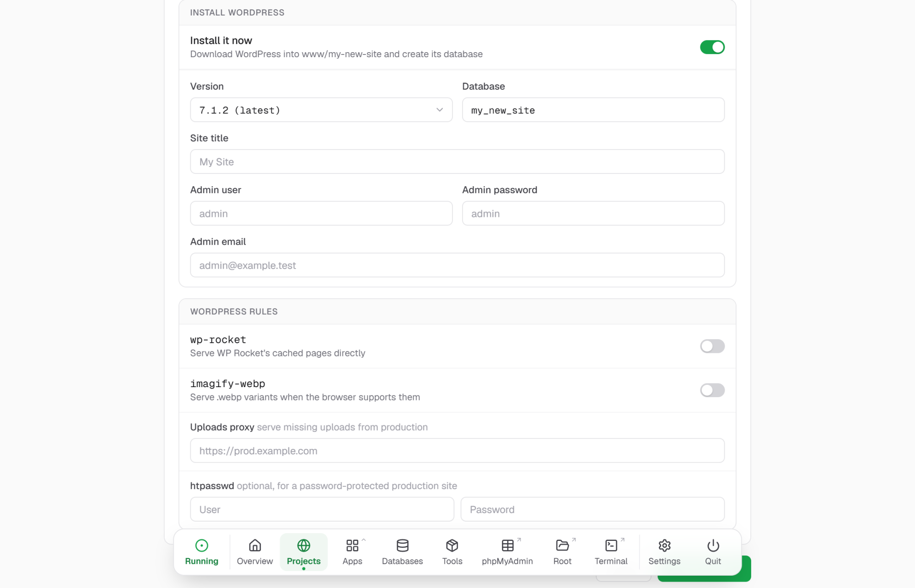Enable the wp-rocket rule toggle
Image resolution: width=915 pixels, height=588 pixels.
[x=712, y=346]
